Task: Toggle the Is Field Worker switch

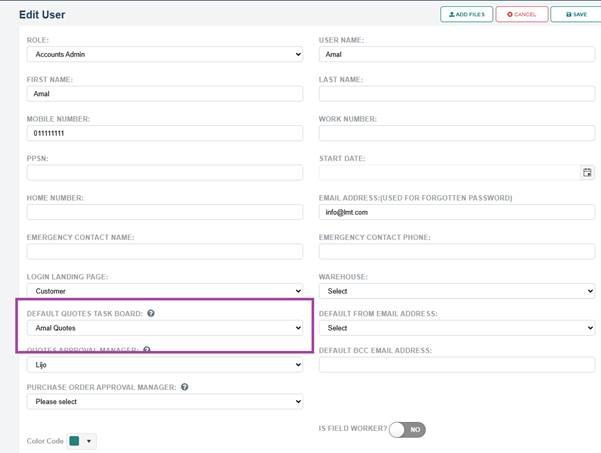Action: [407, 429]
